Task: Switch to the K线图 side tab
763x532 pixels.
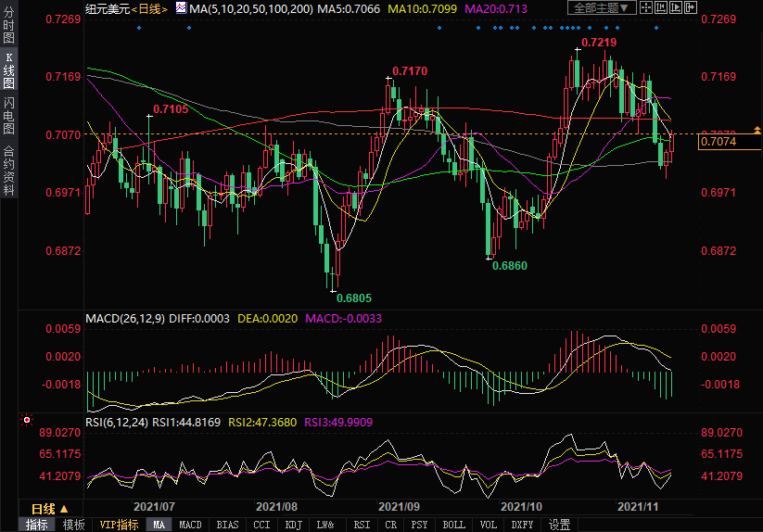Action: [x=9, y=70]
